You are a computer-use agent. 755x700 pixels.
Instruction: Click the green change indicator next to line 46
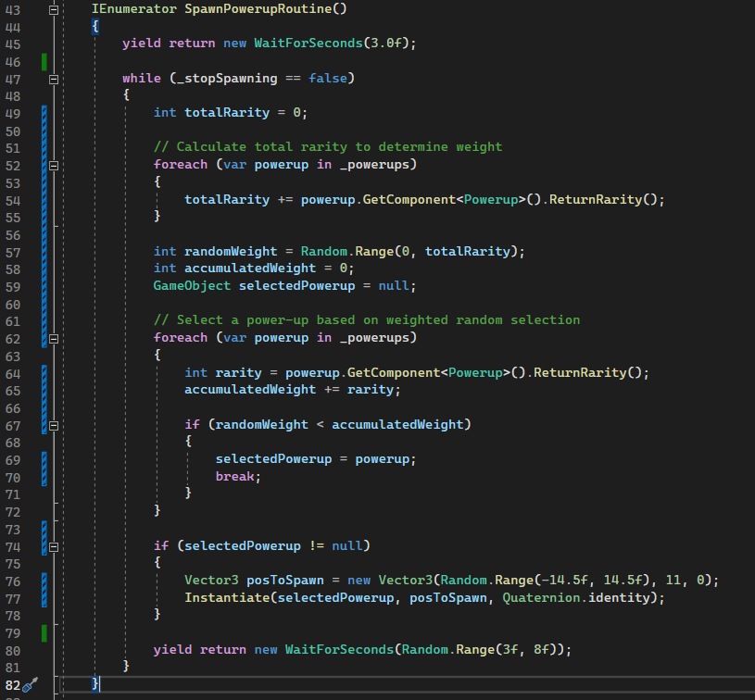44,60
